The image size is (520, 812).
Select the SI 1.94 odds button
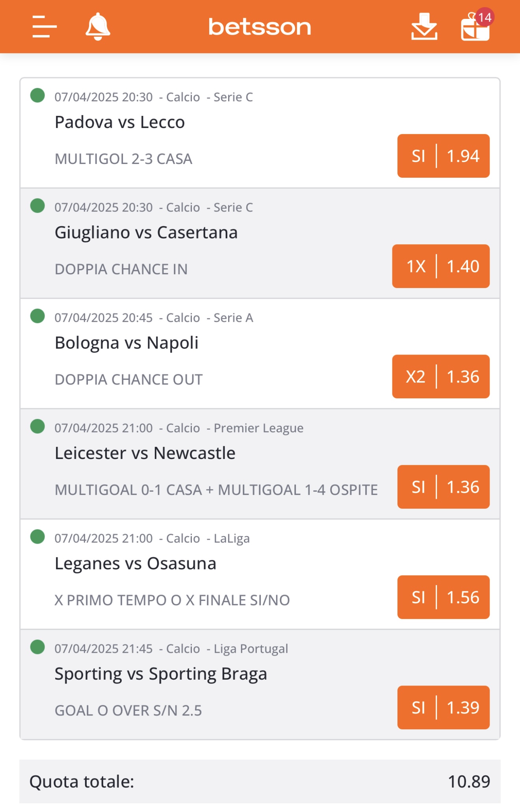pos(443,156)
